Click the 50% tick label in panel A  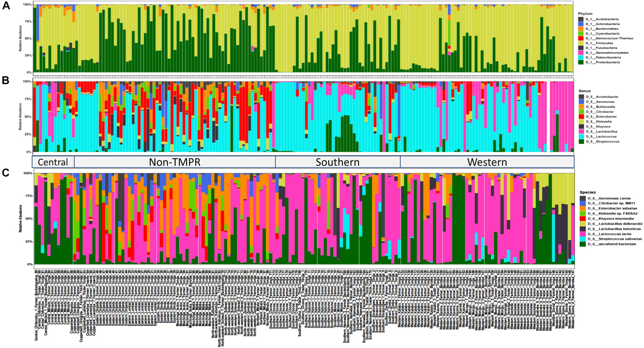coord(28,39)
